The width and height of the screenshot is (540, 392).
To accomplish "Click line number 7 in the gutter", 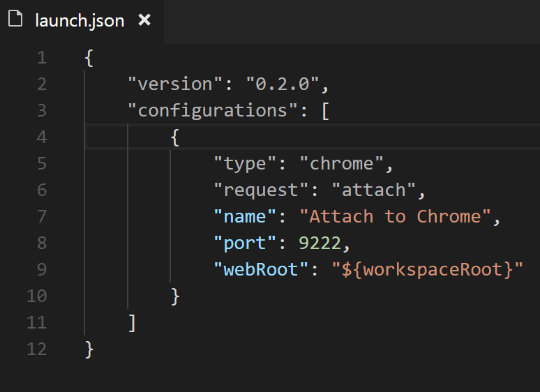I will pyautogui.click(x=41, y=217).
